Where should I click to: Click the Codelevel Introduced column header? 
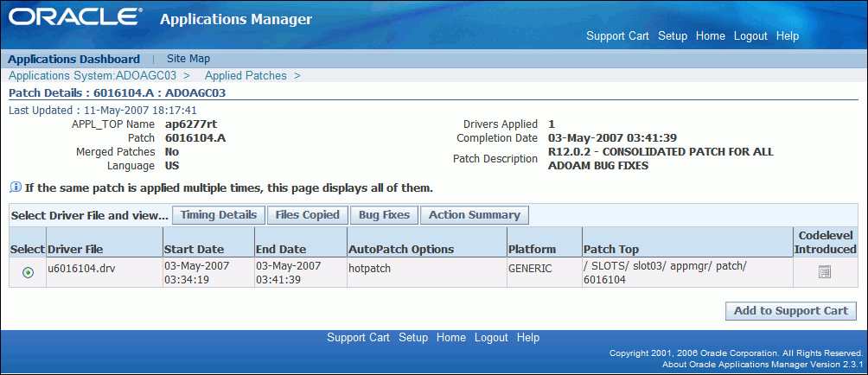[x=826, y=242]
